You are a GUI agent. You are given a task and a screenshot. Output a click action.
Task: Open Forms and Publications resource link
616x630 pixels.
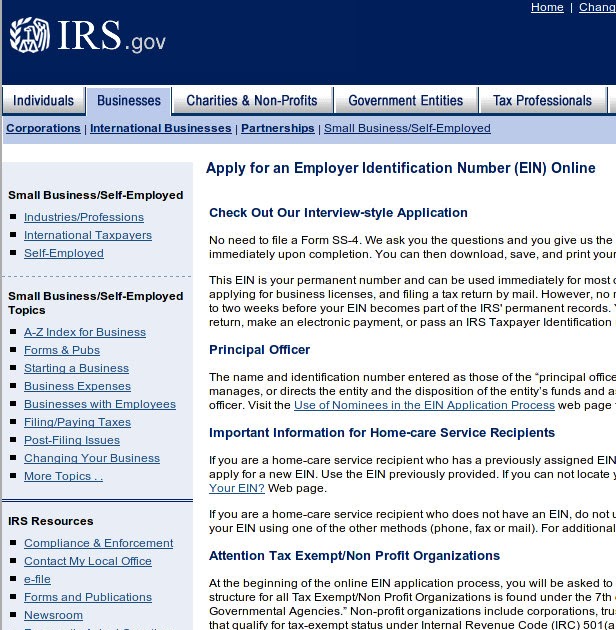pos(88,597)
